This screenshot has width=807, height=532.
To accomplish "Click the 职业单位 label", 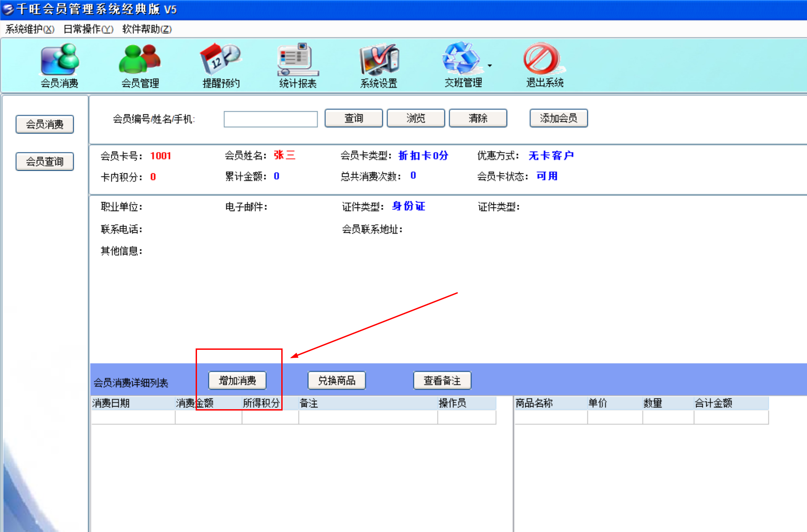I will coord(122,207).
